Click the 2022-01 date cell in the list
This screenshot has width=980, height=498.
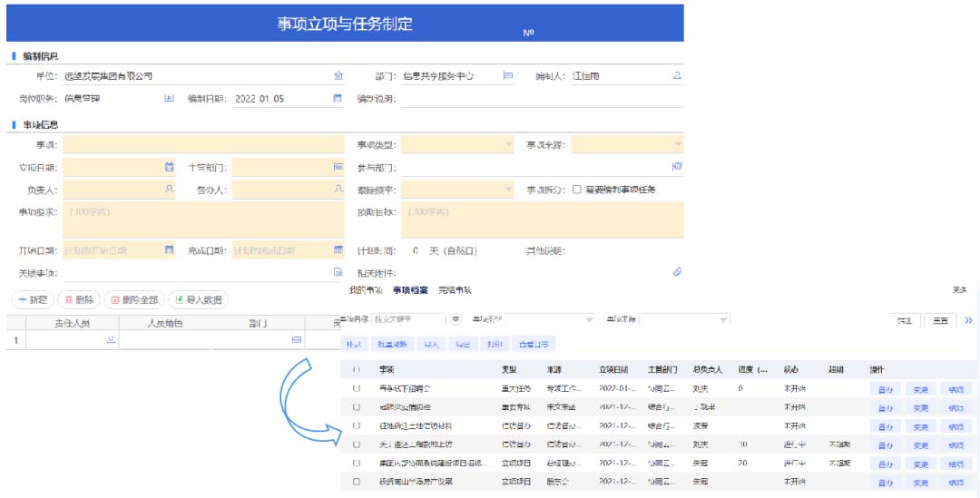[x=618, y=388]
